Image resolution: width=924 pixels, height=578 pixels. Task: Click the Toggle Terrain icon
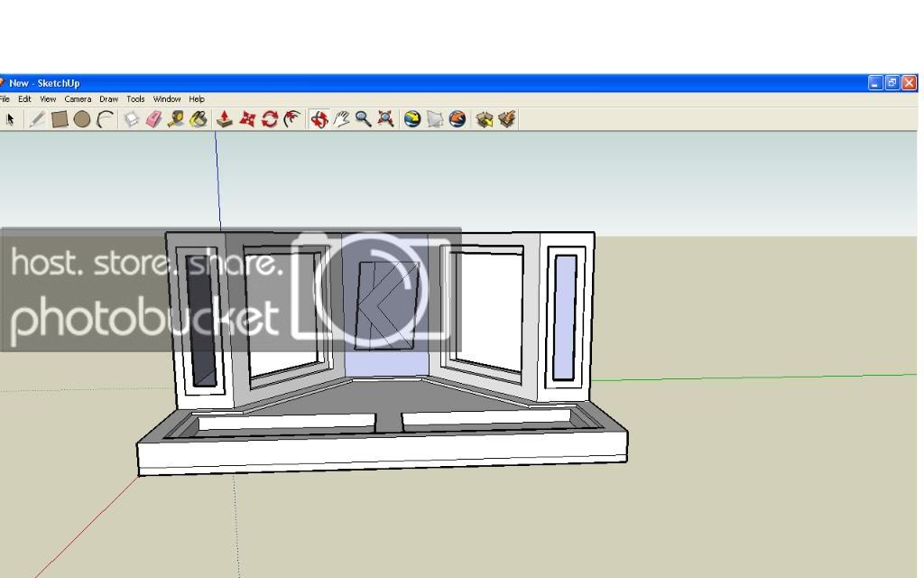434,120
